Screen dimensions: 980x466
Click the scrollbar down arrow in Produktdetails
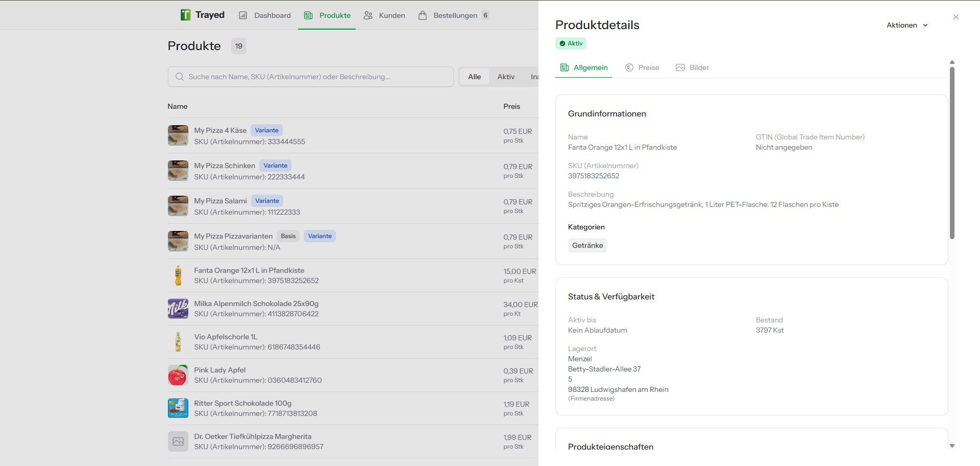(x=952, y=445)
